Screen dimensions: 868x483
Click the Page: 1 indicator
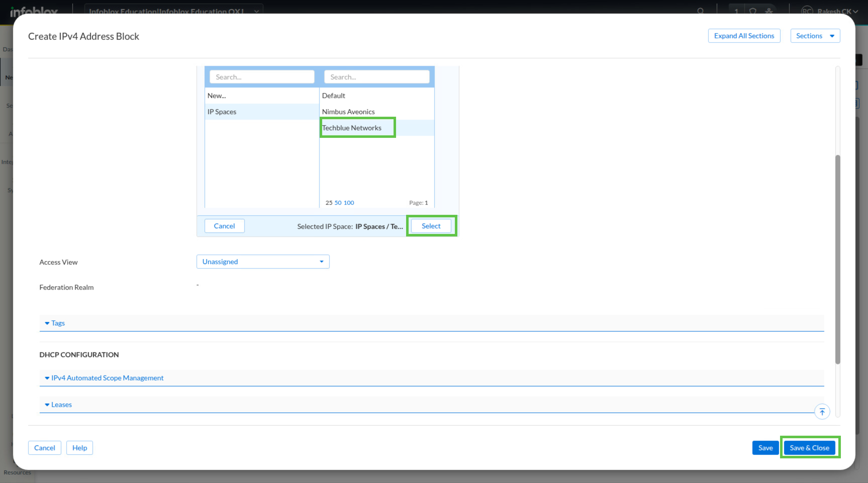(x=418, y=203)
